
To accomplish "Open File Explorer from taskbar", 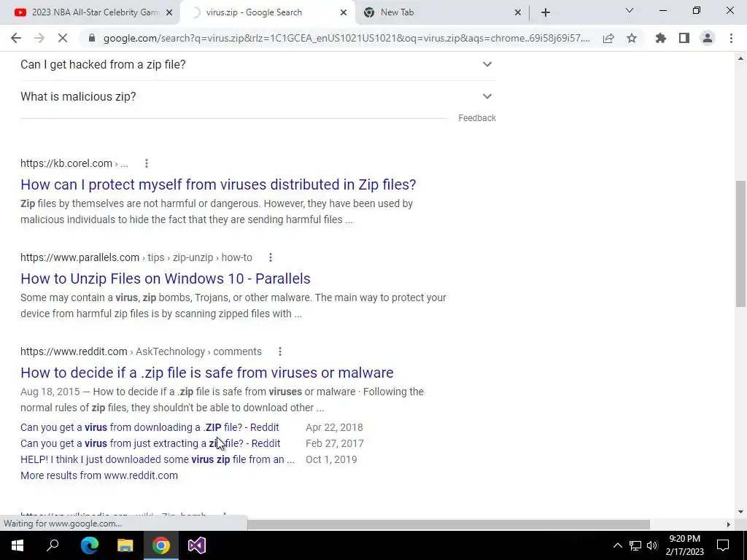I will (x=125, y=545).
